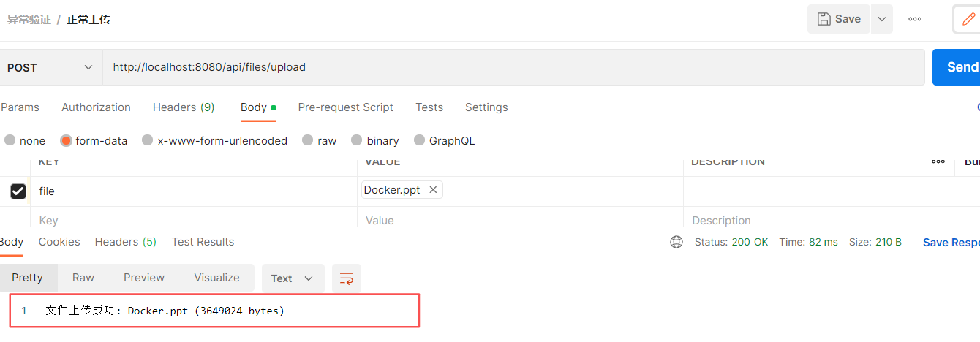
Task: Select x-www-form-urlencoded body type
Action: pos(214,140)
